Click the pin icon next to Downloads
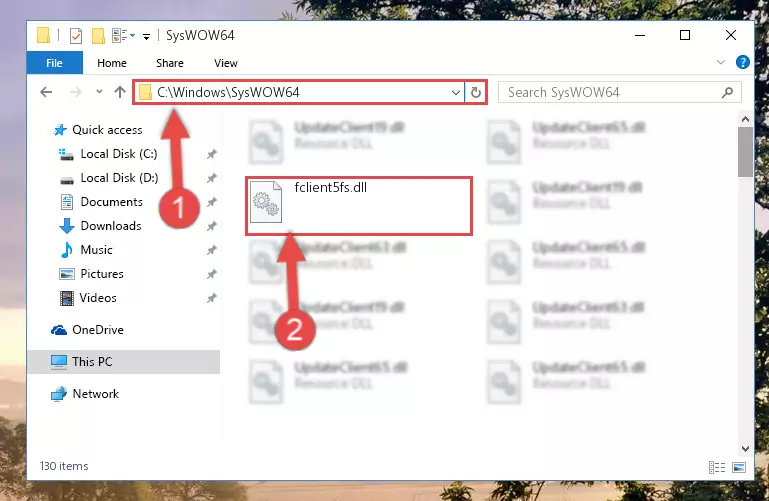 click(x=211, y=226)
